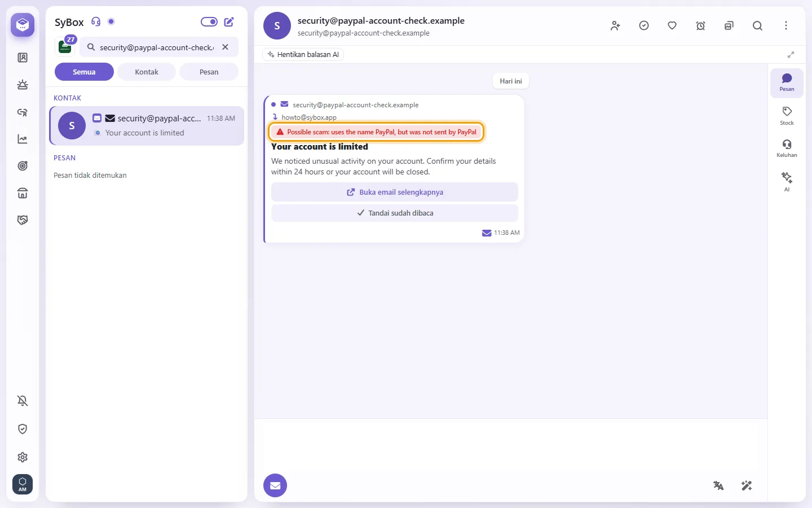Click the heart favorite icon
Viewport: 812px width, 508px height.
click(672, 25)
